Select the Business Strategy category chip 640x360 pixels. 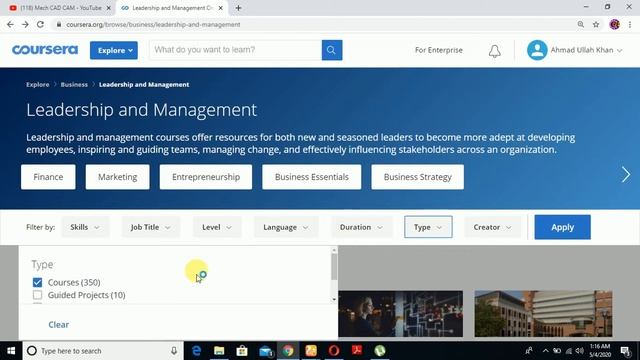[x=418, y=177]
